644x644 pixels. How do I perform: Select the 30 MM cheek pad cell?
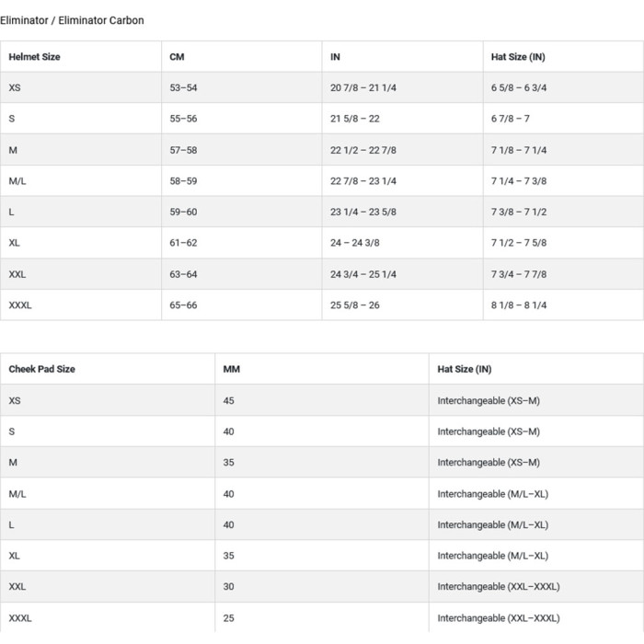point(229,587)
